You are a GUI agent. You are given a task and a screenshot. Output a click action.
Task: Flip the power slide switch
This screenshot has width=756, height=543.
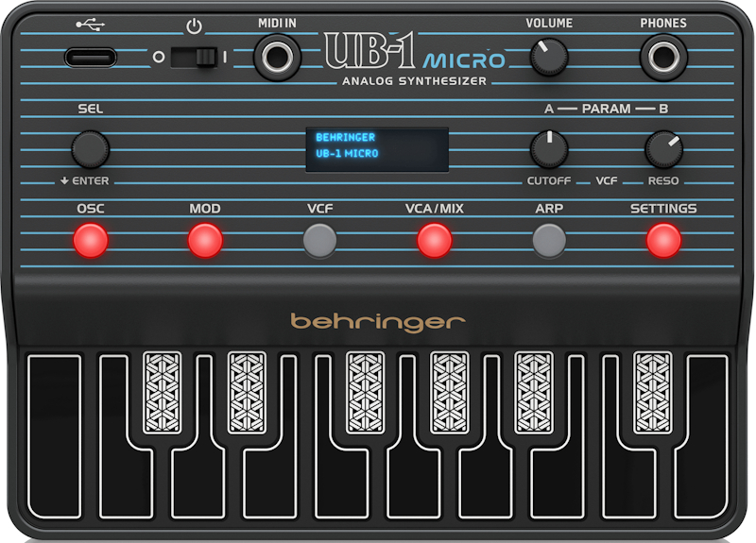click(x=201, y=57)
